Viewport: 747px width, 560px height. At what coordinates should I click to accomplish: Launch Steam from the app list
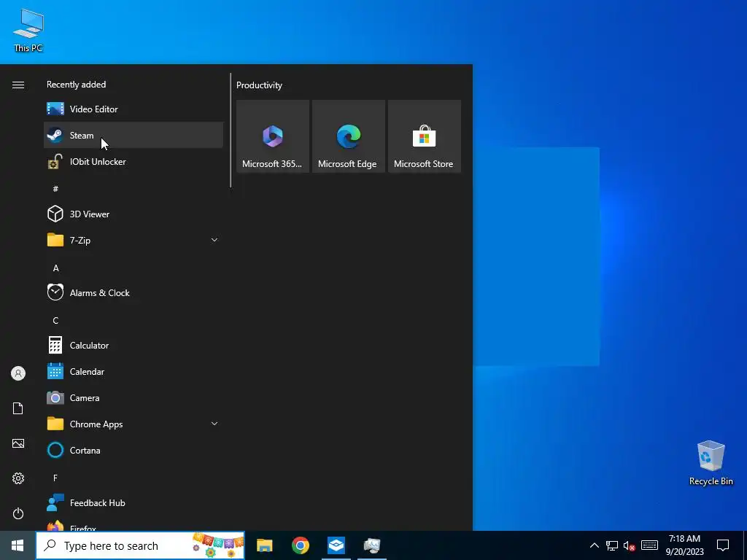coord(133,135)
